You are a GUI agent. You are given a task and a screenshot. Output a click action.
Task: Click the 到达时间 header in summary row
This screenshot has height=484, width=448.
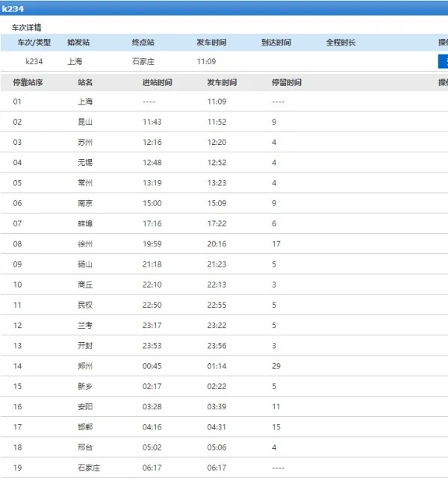(276, 43)
